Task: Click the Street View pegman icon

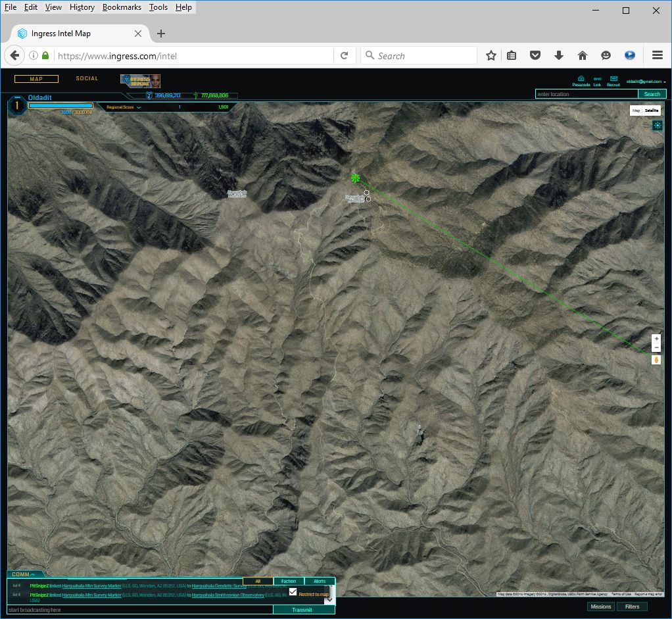Action: click(x=656, y=360)
